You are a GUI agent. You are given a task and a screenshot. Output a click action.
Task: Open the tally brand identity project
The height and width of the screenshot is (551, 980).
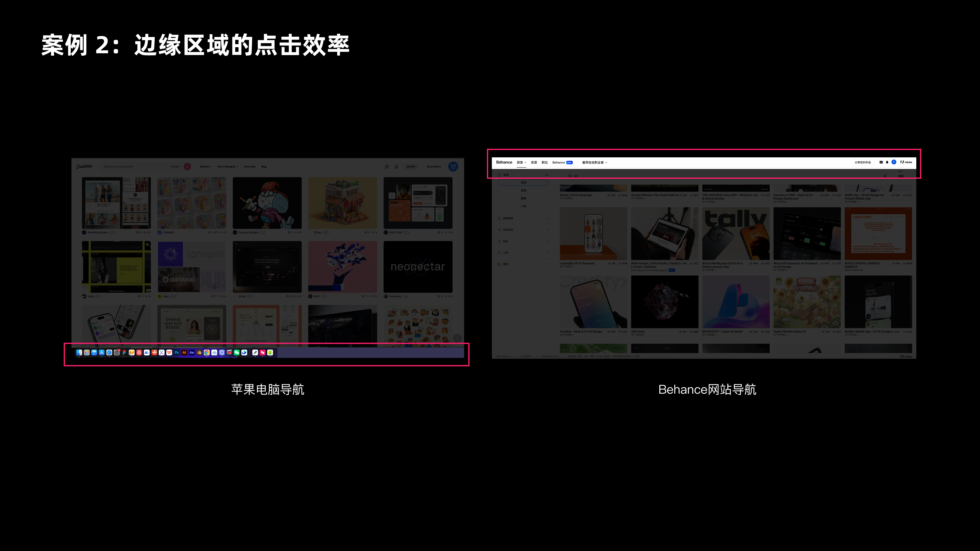tap(736, 234)
